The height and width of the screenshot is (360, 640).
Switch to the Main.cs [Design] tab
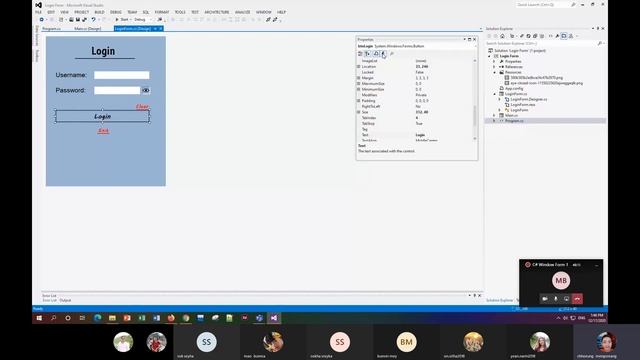click(x=88, y=29)
